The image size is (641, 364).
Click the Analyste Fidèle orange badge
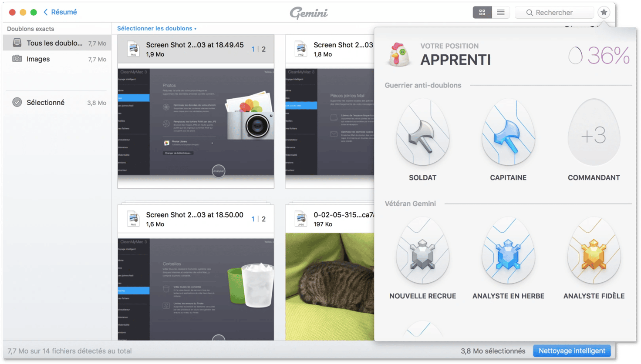[x=594, y=251]
